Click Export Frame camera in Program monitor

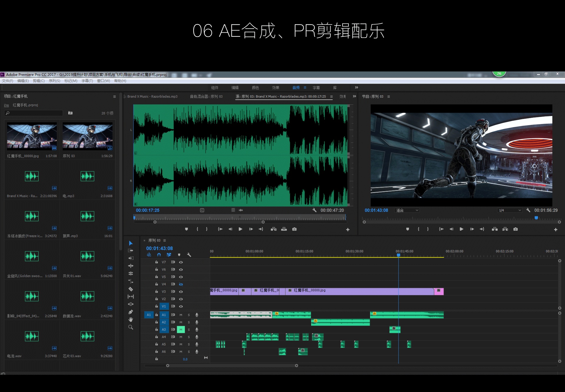[516, 229]
